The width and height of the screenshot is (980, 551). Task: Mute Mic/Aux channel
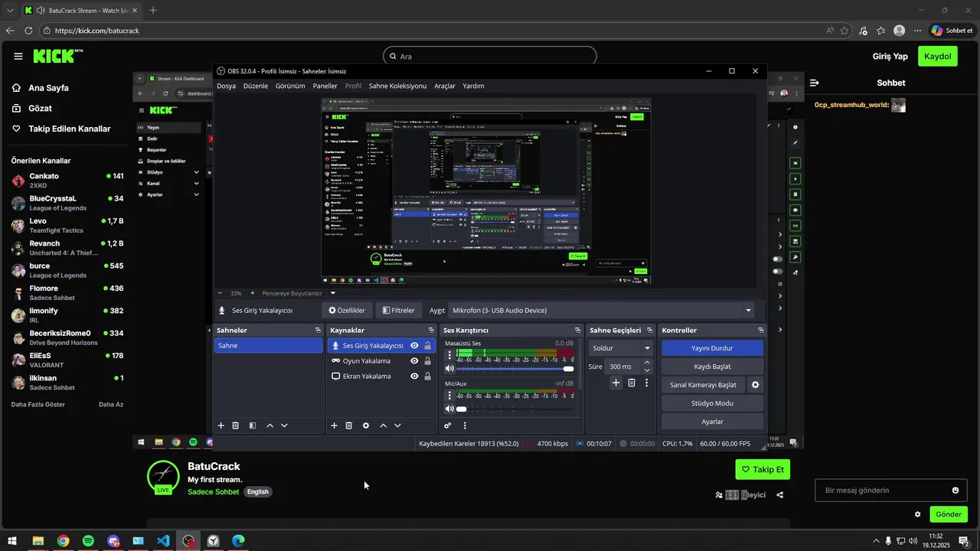pos(449,409)
